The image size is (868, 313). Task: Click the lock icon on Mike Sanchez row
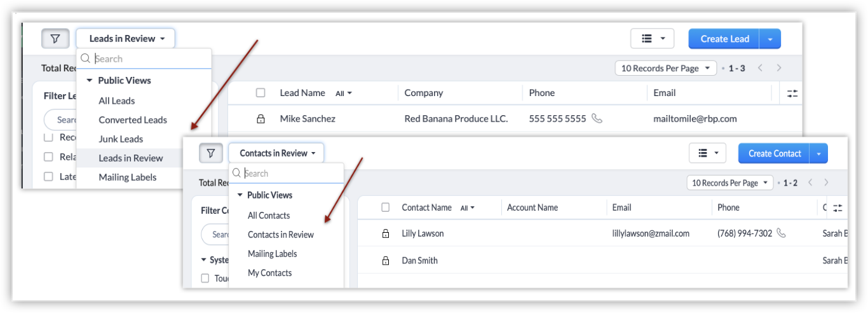pyautogui.click(x=261, y=119)
